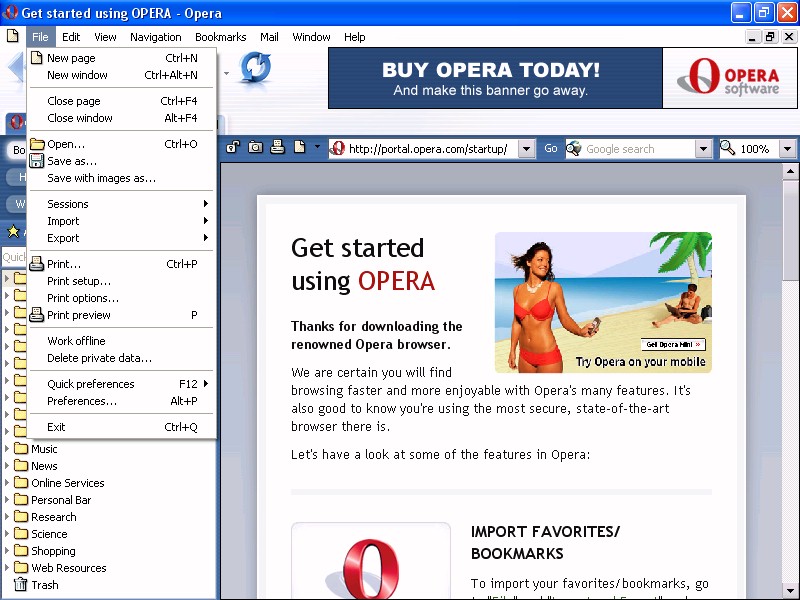Viewport: 800px width, 600px height.
Task: Click the Music folder icon
Action: click(21, 448)
